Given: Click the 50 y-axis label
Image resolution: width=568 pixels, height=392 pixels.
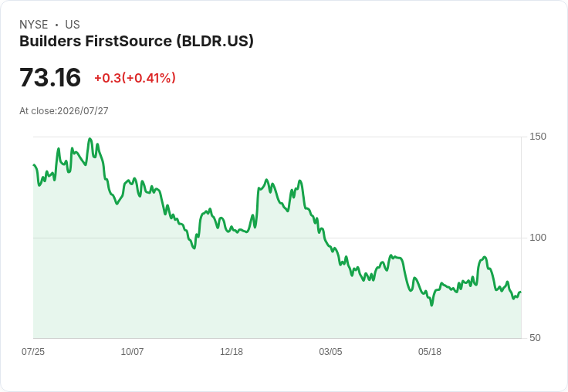Looking at the screenshot, I should 535,338.
